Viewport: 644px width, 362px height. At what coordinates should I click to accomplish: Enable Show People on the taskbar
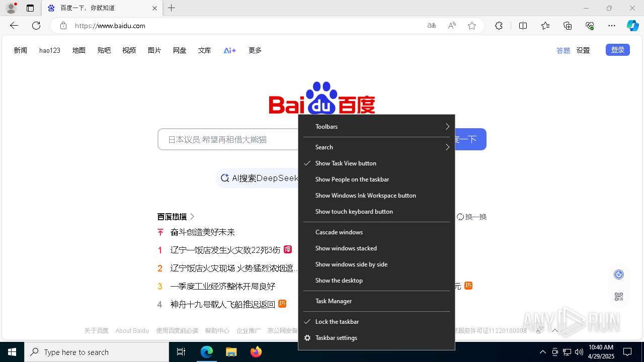[376, 179]
